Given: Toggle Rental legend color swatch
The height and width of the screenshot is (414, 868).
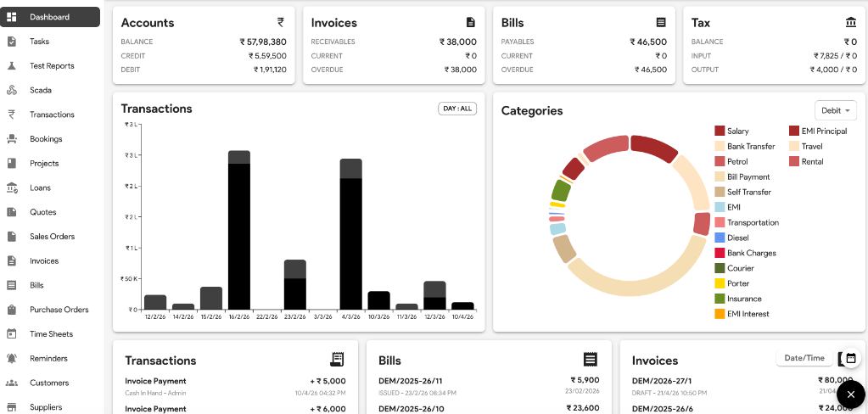Looking at the screenshot, I should tap(794, 162).
